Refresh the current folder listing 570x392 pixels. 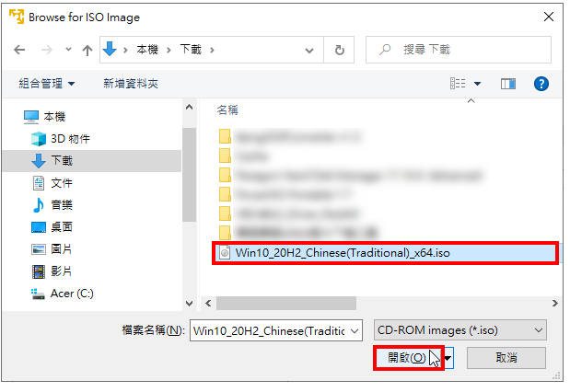(339, 50)
